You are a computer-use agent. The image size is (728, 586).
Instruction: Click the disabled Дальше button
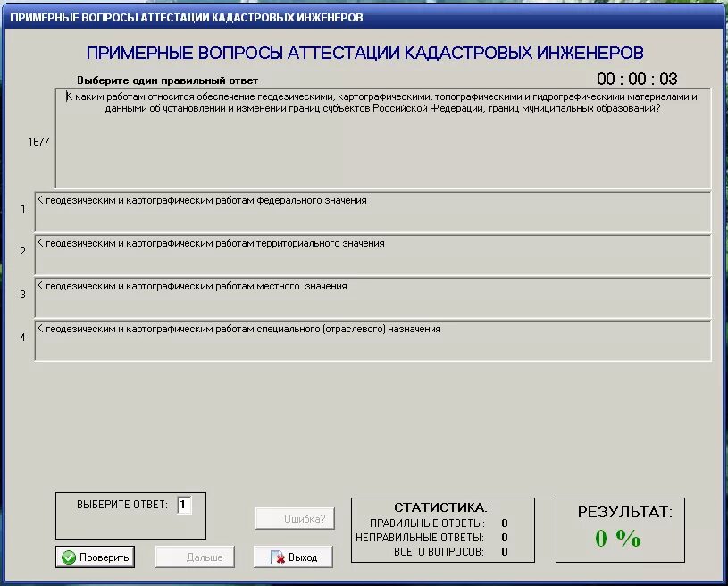[195, 557]
